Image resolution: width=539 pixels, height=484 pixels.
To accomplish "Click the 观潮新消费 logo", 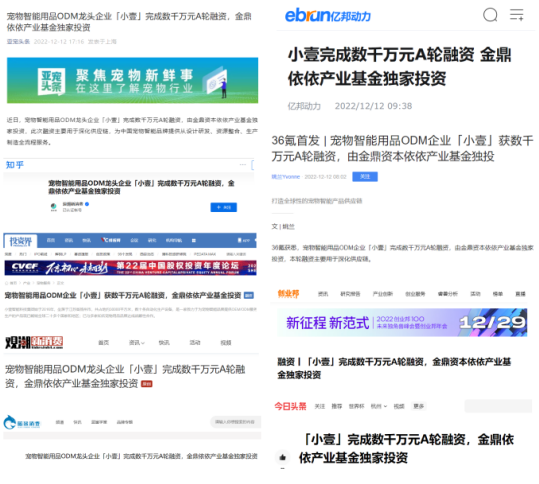I will click(x=34, y=342).
